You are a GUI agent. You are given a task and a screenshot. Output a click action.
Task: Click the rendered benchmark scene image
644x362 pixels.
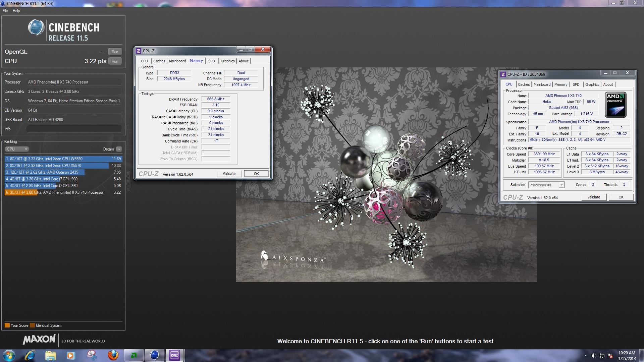tap(386, 174)
